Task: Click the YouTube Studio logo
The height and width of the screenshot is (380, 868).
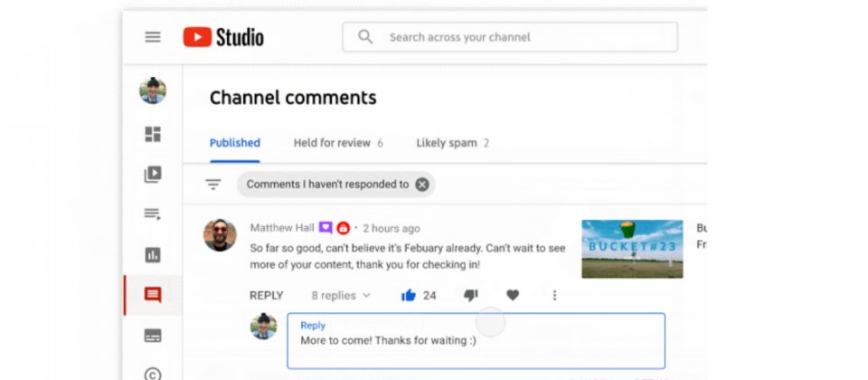Action: coord(223,37)
